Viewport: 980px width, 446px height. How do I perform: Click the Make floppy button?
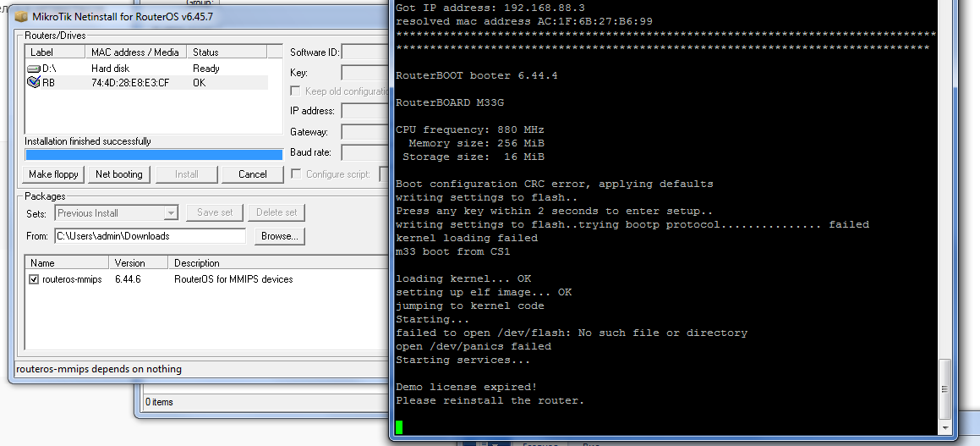(x=54, y=174)
